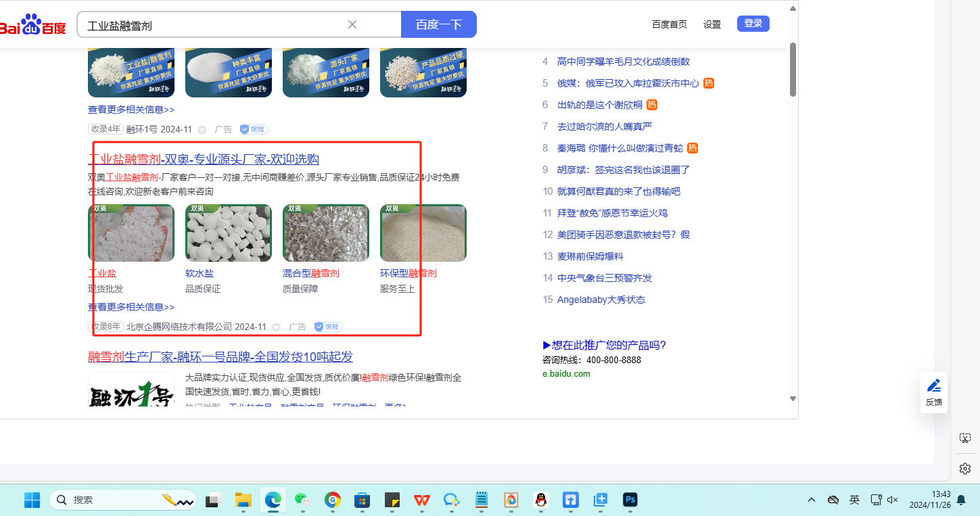The height and width of the screenshot is (516, 980).
Task: Open the 软水盐 white tablet thumbnail
Action: click(x=229, y=233)
